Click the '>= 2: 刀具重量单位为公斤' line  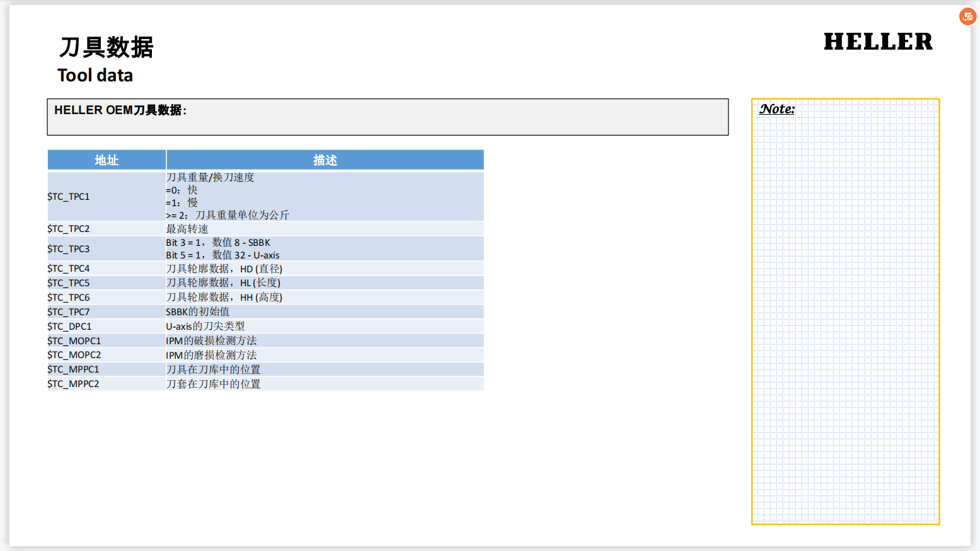click(228, 216)
